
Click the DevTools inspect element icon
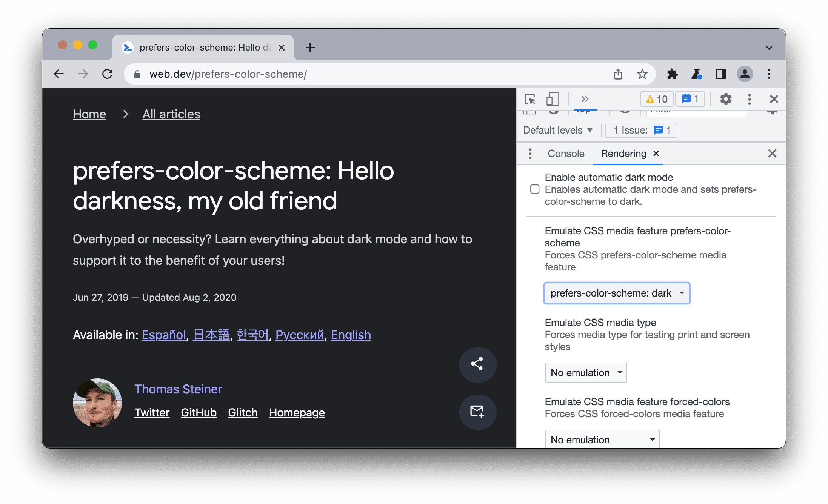click(531, 99)
